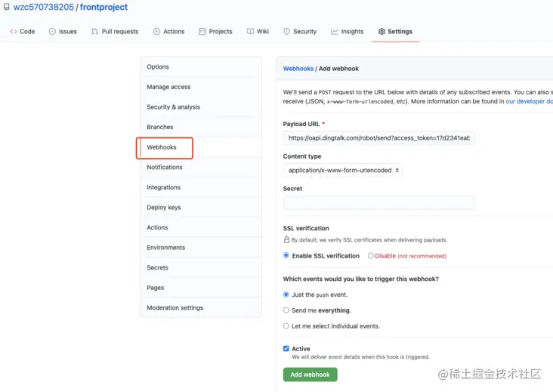Click the 'Content type' field label

point(302,156)
